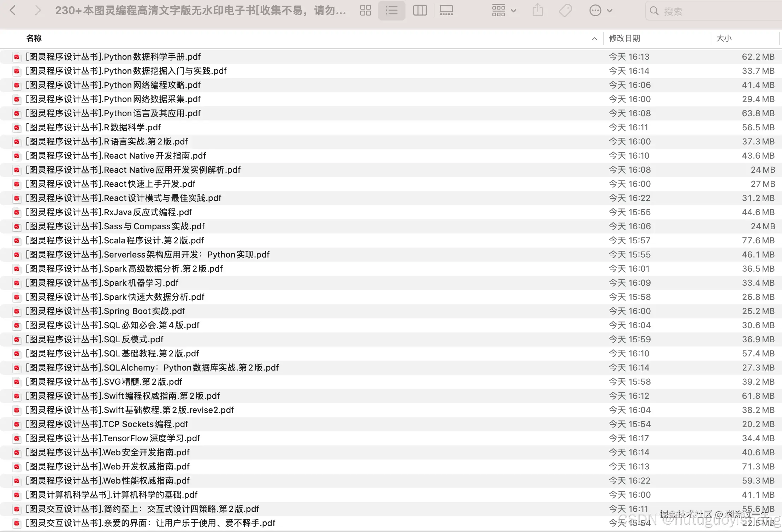Viewport: 782px width, 532px height.
Task: Select Python数据科学手册.pdf file
Action: (x=113, y=57)
